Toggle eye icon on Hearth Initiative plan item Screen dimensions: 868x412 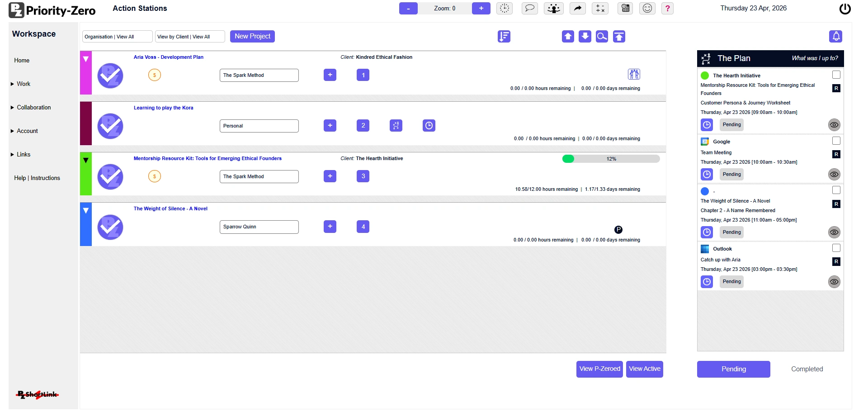coord(834,125)
